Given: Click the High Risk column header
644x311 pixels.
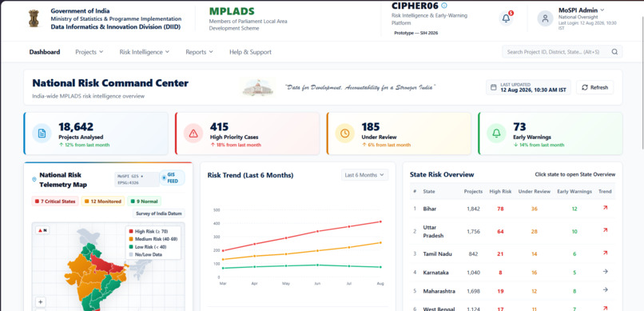Looking at the screenshot, I should click(500, 191).
